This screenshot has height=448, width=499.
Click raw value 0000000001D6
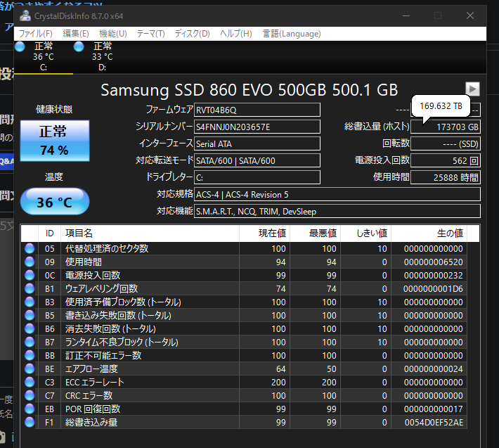tap(433, 288)
